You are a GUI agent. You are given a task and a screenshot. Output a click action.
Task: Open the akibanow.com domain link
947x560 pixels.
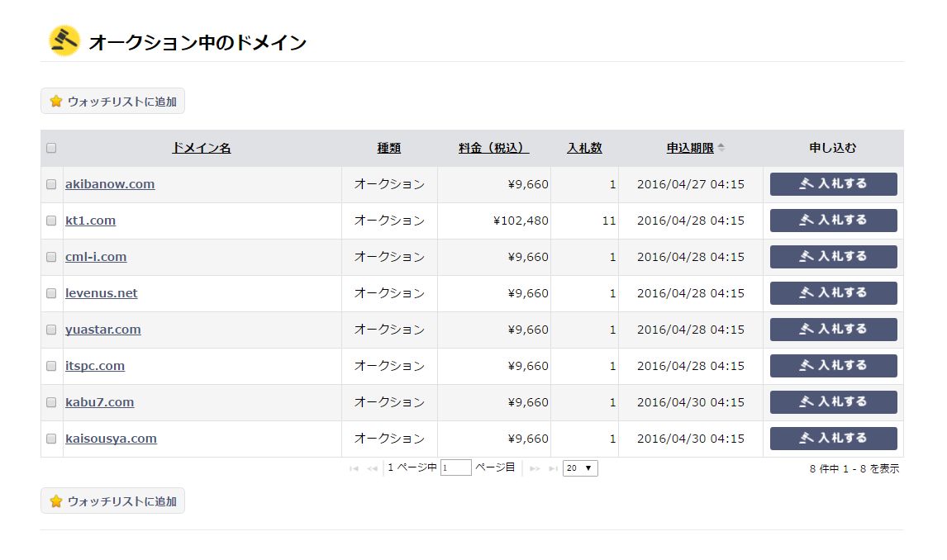[x=110, y=184]
